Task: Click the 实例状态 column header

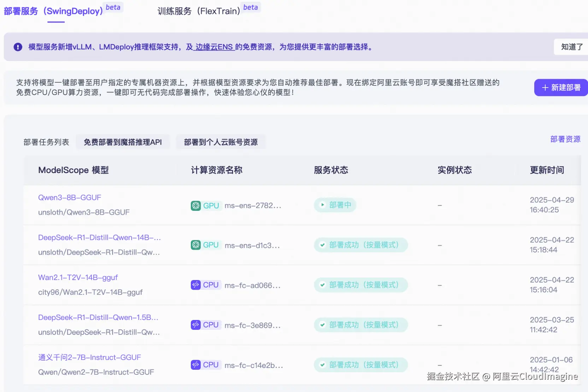Action: coord(455,170)
